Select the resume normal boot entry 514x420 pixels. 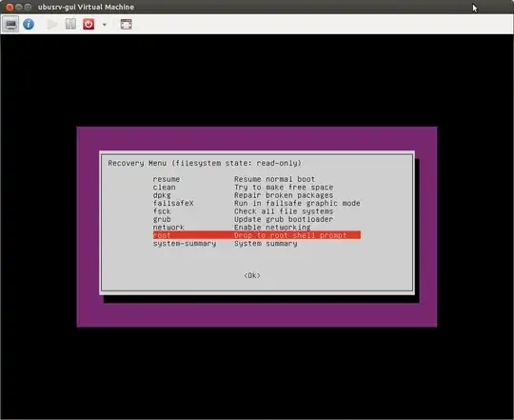[x=257, y=179]
